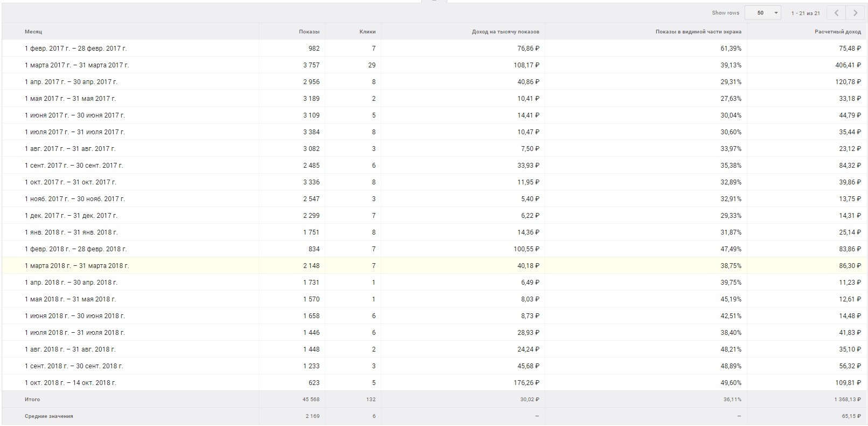Click the Средние значения row label

49,416
